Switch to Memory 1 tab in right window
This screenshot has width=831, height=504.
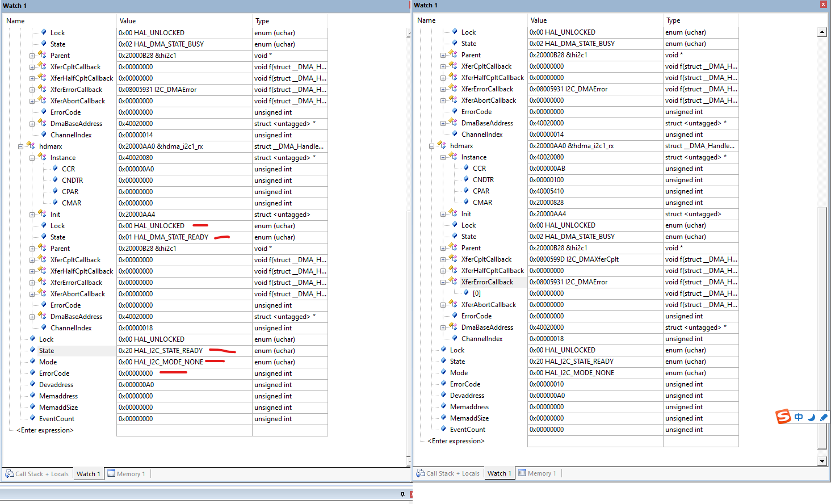[538, 473]
